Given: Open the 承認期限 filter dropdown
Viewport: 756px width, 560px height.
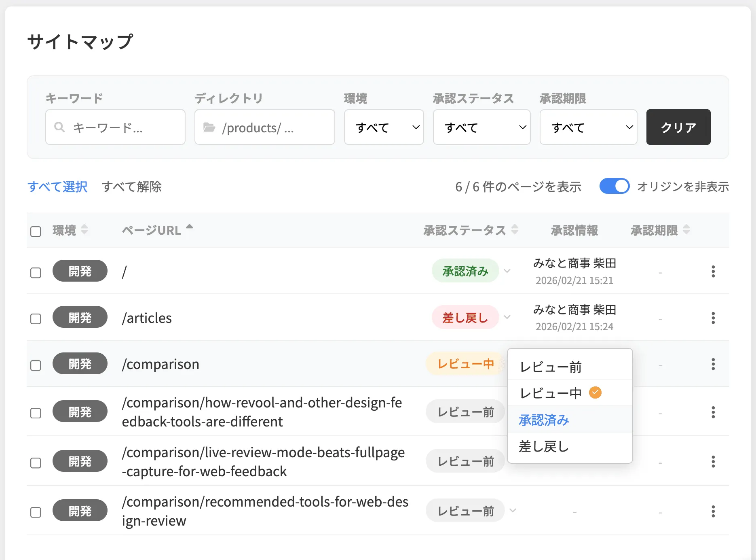Looking at the screenshot, I should point(588,127).
